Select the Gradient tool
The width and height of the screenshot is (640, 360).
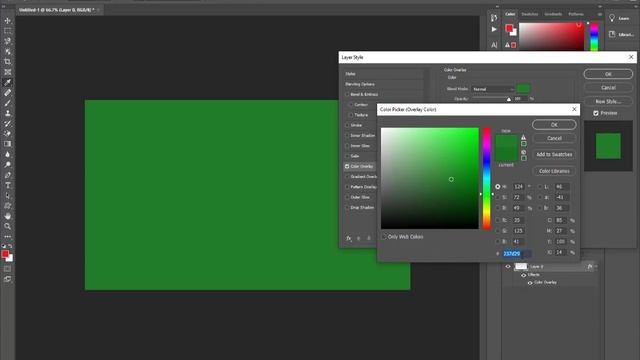[7, 144]
